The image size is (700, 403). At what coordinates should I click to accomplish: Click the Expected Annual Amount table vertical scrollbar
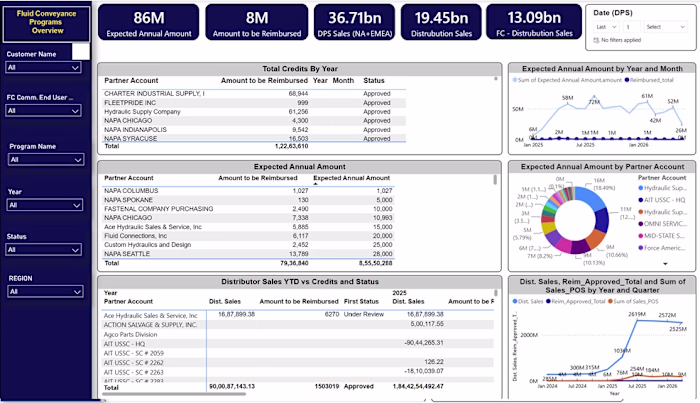(x=495, y=179)
